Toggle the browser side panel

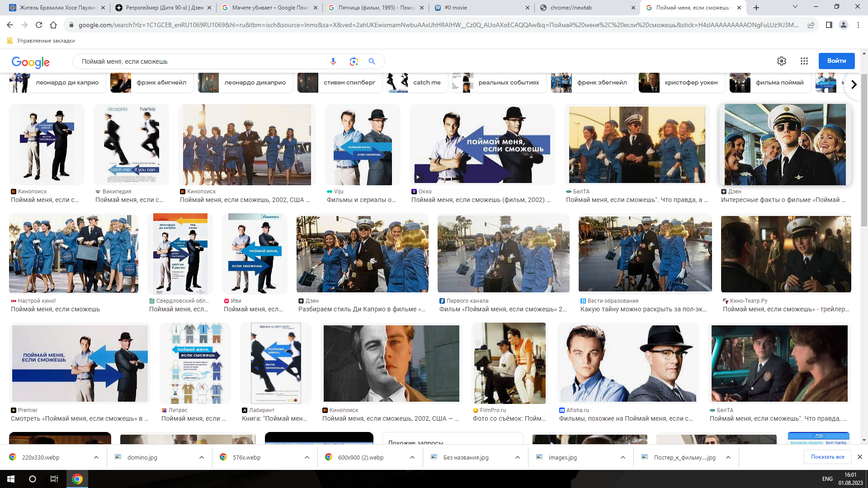click(x=829, y=25)
